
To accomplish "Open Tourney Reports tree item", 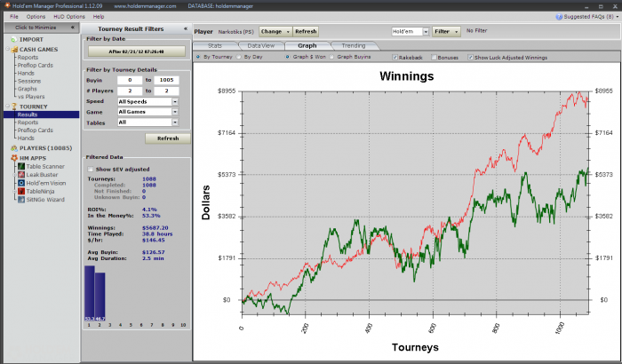I will (28, 123).
